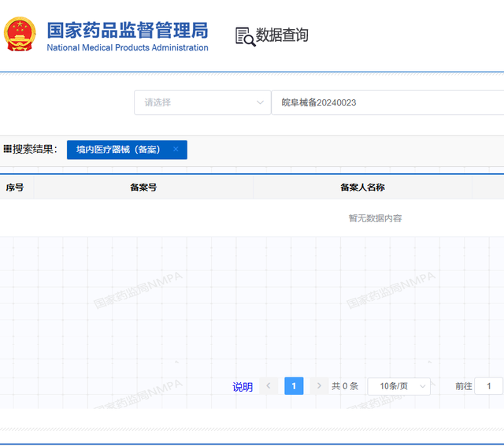Click the chevron arrow in 10条/页 box
Image resolution: width=504 pixels, height=446 pixels.
click(x=422, y=386)
